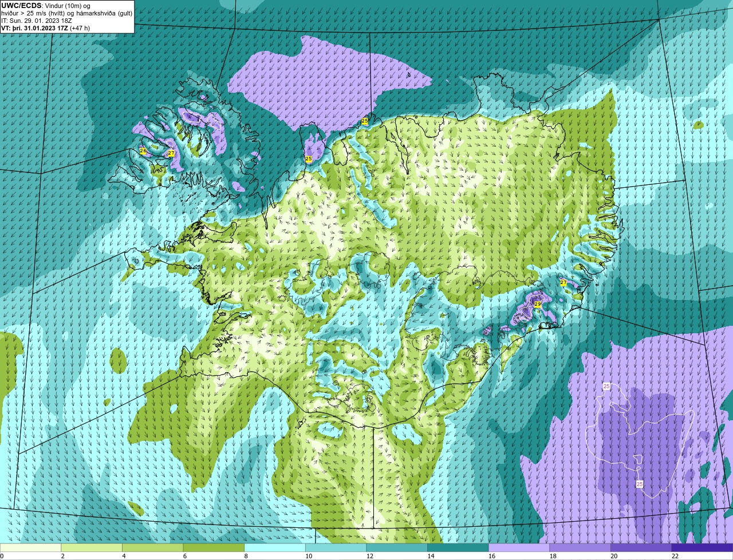The width and height of the screenshot is (733, 560).
Task: Click the 'VT: þri. 31.01.2023 17Z (+47 h)' line
Action: tap(45, 28)
